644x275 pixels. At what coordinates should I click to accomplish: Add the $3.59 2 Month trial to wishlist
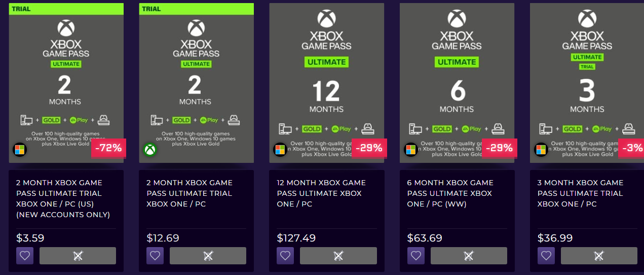pyautogui.click(x=25, y=256)
